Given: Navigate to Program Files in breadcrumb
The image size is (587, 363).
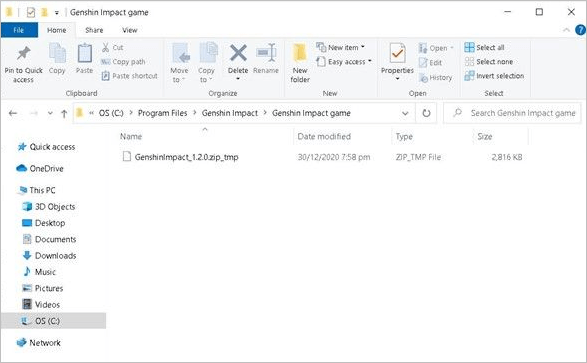Looking at the screenshot, I should click(x=162, y=113).
